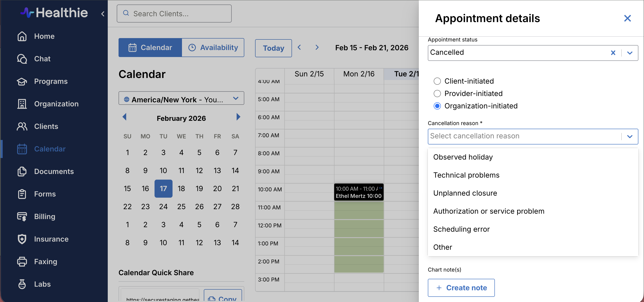Select the Client-initiated radio button
644x302 pixels.
coord(437,81)
